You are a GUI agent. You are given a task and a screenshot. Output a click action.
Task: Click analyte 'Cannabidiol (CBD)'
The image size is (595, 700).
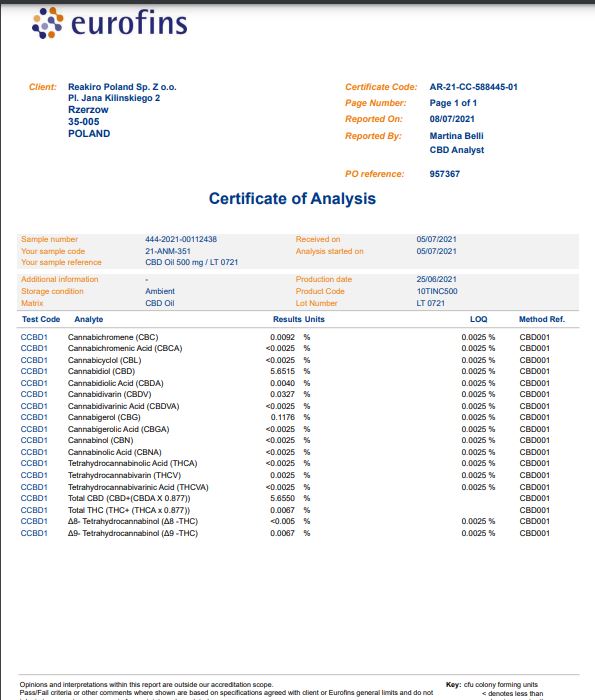click(101, 371)
